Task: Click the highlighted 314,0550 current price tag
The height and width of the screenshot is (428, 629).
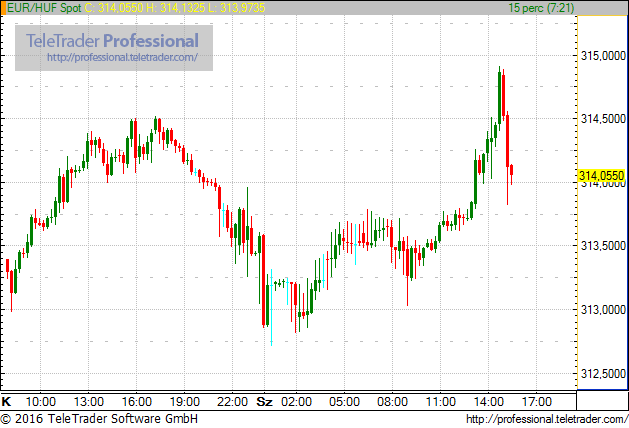Action: tap(601, 175)
